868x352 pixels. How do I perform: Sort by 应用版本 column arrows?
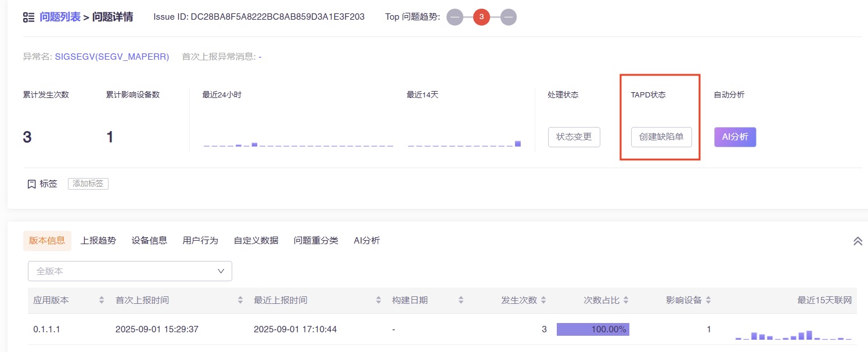click(x=102, y=300)
